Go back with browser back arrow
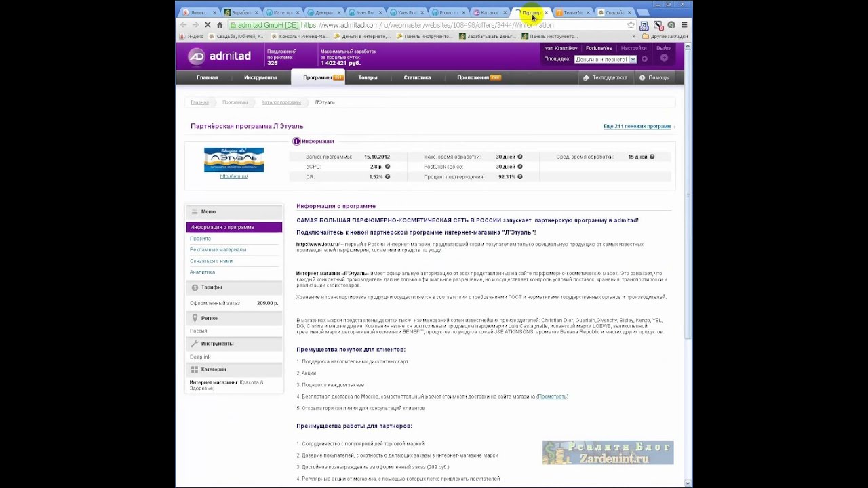This screenshot has height=488, width=868. click(x=183, y=25)
